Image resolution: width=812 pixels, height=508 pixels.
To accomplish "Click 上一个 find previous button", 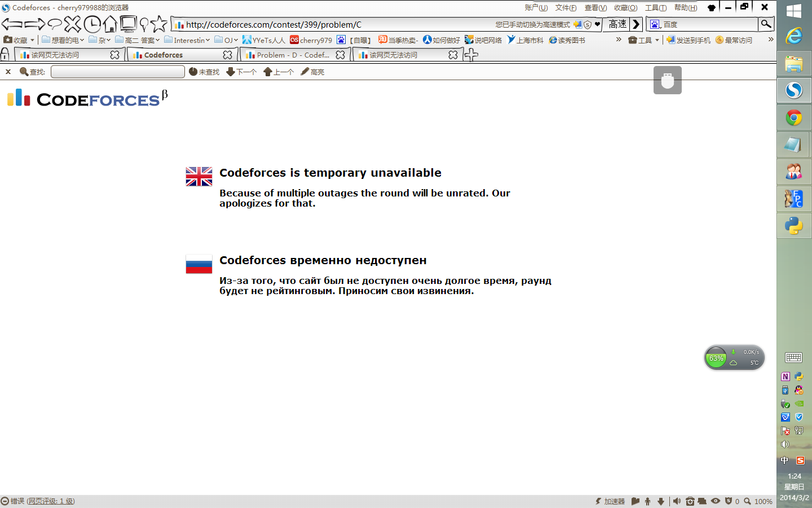I will click(279, 72).
